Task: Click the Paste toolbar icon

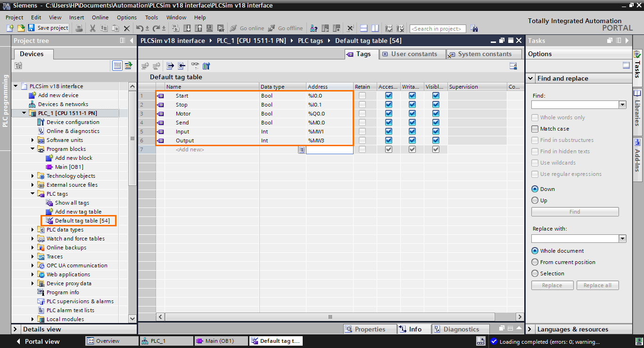Action: [x=115, y=28]
